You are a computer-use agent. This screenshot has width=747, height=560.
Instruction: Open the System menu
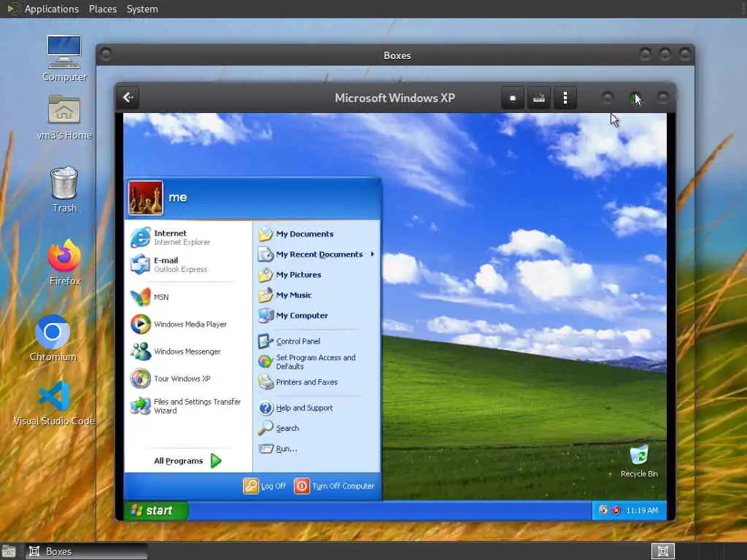tap(142, 9)
